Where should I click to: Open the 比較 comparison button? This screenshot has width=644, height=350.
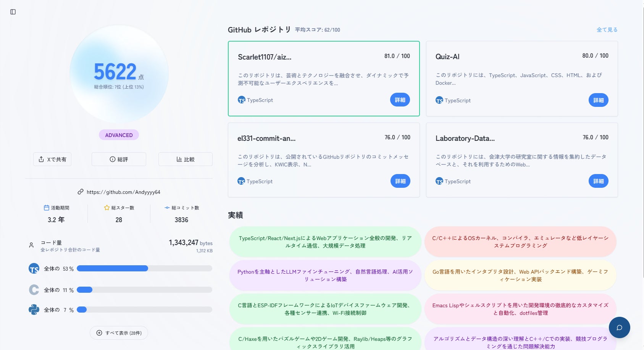pyautogui.click(x=186, y=159)
